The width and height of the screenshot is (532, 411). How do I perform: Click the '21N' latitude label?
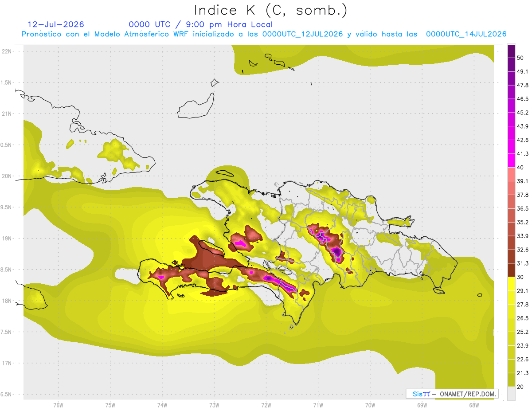pyautogui.click(x=7, y=114)
